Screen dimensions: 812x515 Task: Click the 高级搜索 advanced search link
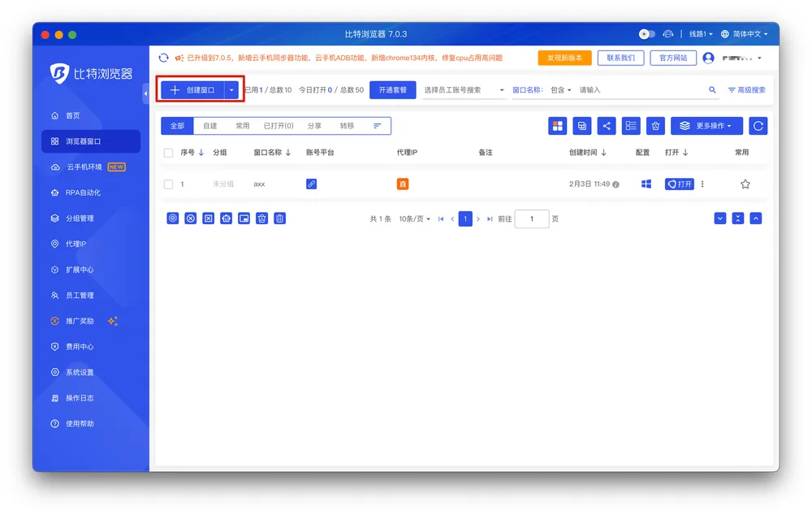[x=746, y=90]
